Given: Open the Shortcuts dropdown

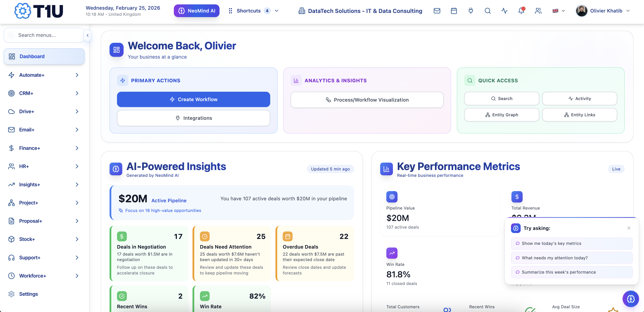Looking at the screenshot, I should click(253, 11).
